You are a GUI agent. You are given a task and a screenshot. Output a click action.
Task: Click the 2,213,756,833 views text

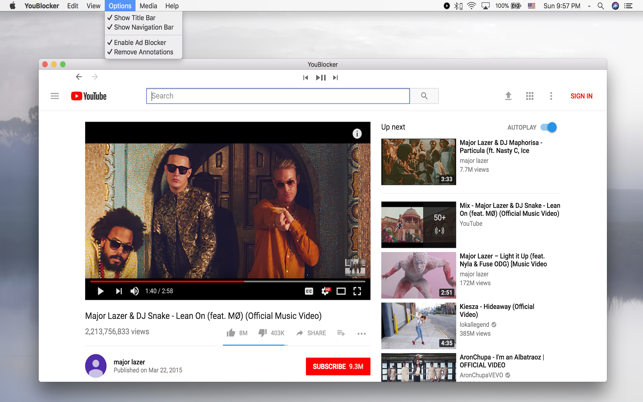[117, 331]
